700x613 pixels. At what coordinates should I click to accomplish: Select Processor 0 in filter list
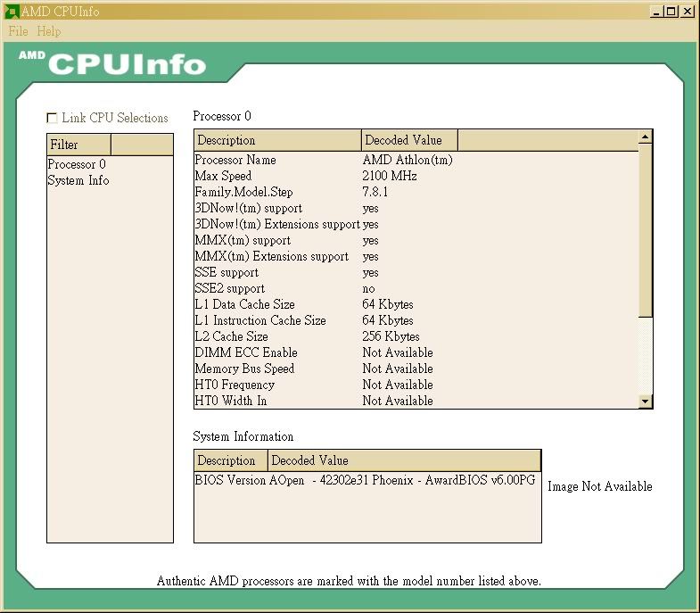[77, 164]
